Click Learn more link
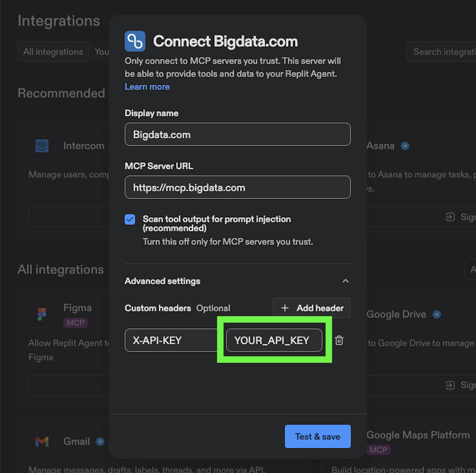Viewport: 476px width, 473px height. tap(147, 87)
